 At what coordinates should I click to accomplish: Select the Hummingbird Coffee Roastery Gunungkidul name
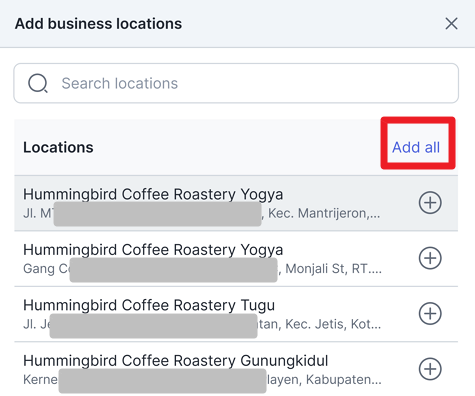pyautogui.click(x=176, y=360)
